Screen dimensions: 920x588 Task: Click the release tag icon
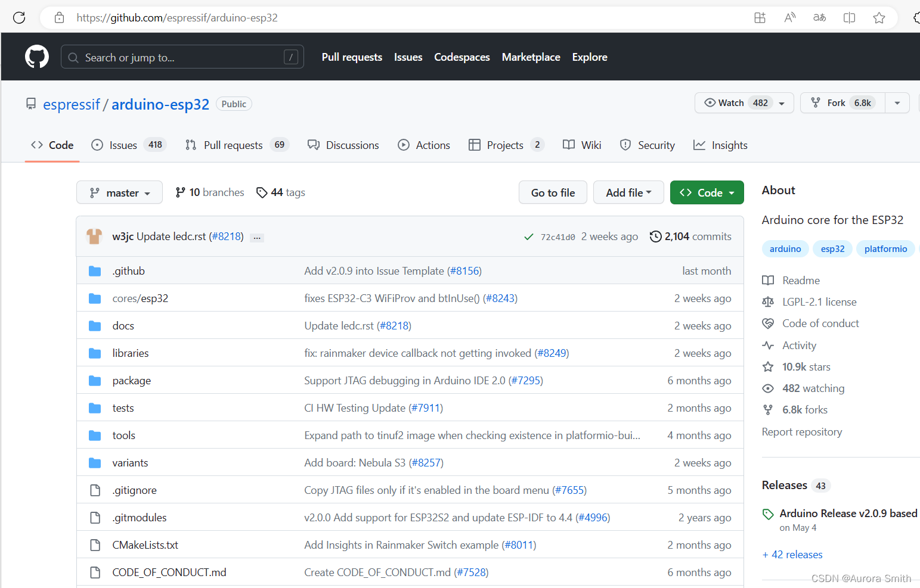pyautogui.click(x=768, y=514)
